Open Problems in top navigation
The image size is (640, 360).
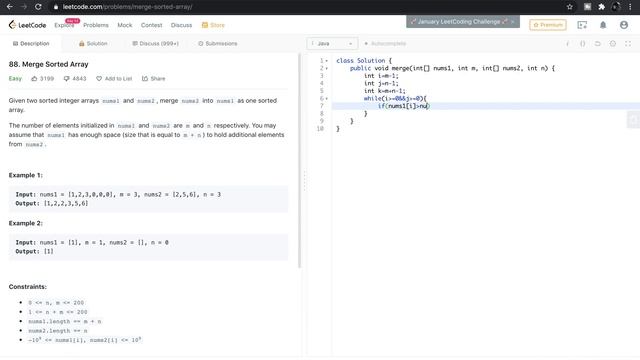[x=96, y=25]
